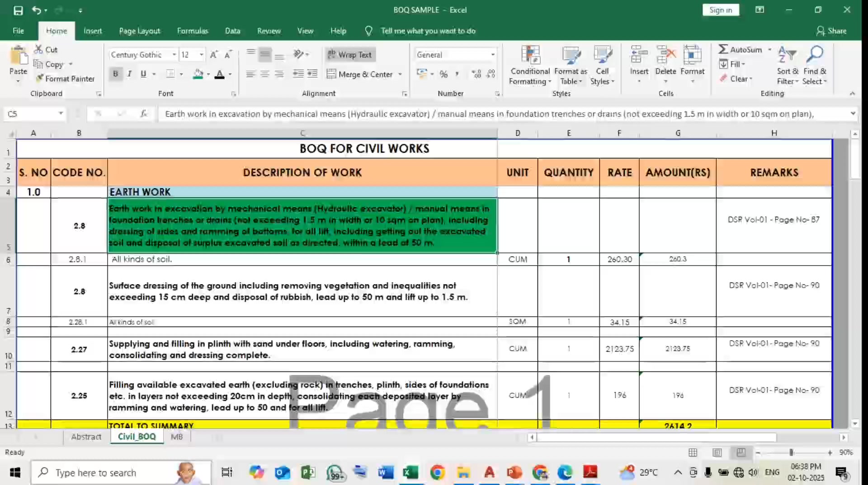Switch to Formulas ribbon tab
This screenshot has height=485, width=868.
[x=193, y=31]
